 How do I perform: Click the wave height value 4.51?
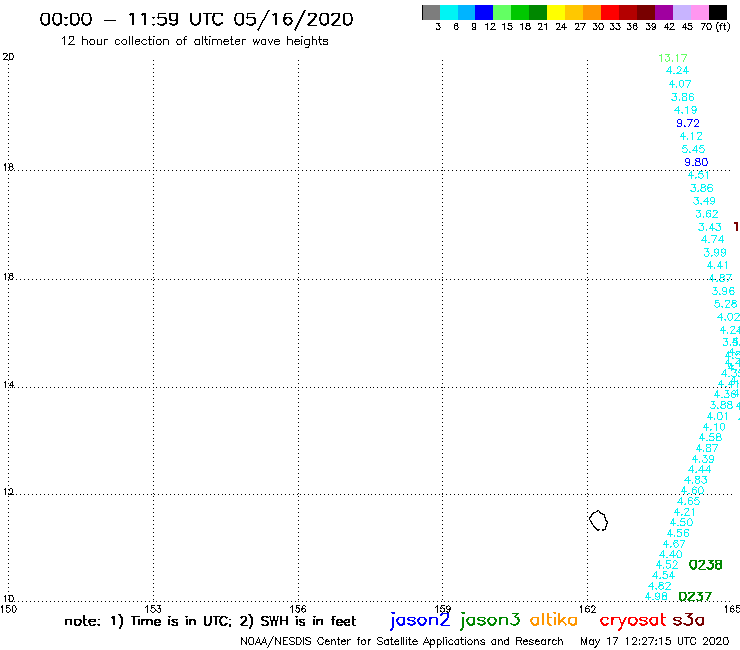[698, 175]
